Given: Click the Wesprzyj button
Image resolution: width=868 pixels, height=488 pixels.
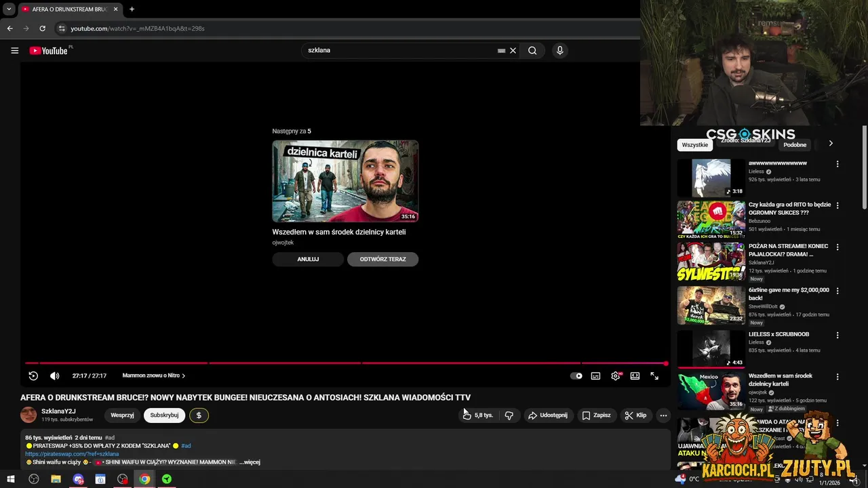Looking at the screenshot, I should pyautogui.click(x=122, y=415).
